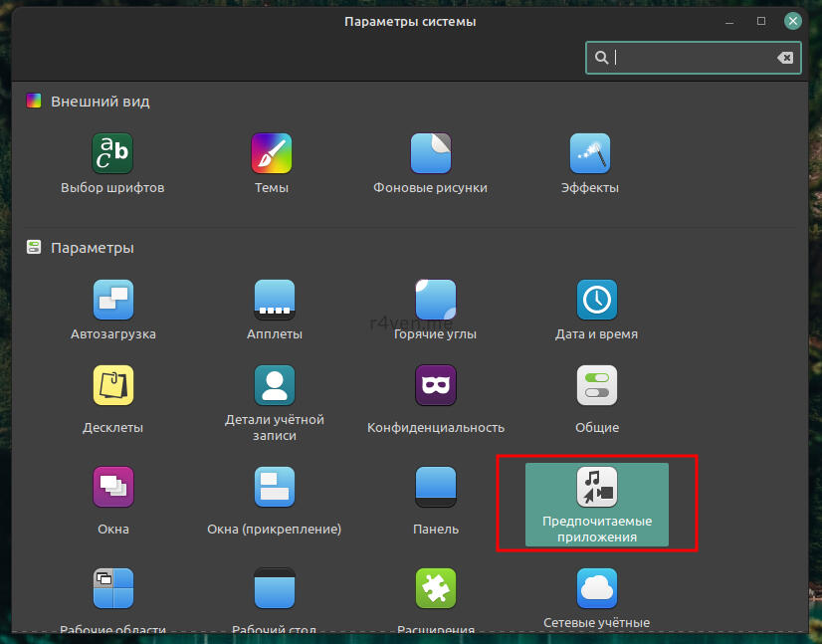
Task: Clear the search field with backspace icon
Action: point(786,58)
